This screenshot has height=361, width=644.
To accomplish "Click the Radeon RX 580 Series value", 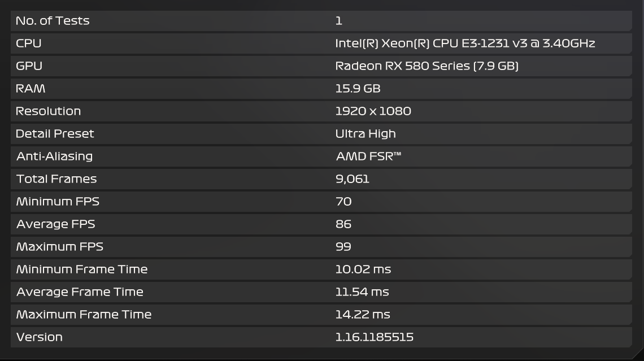I will pos(427,66).
